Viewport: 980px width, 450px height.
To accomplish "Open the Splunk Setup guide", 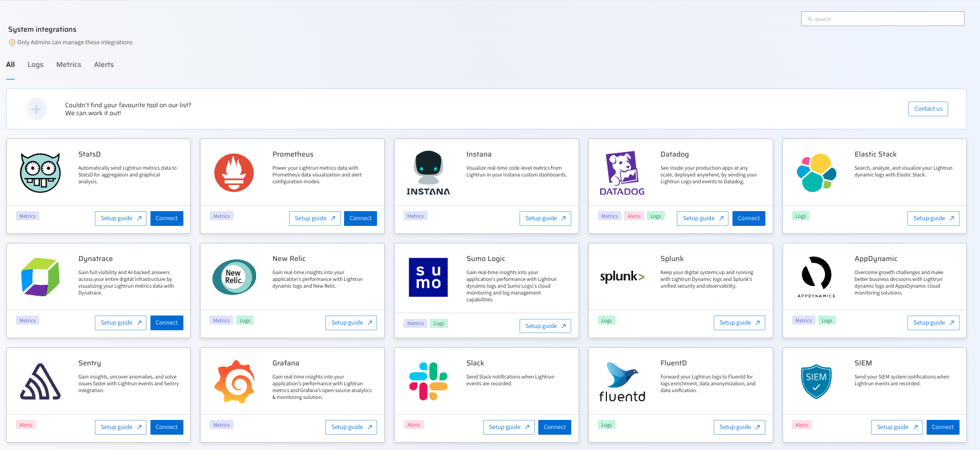I will pyautogui.click(x=739, y=323).
